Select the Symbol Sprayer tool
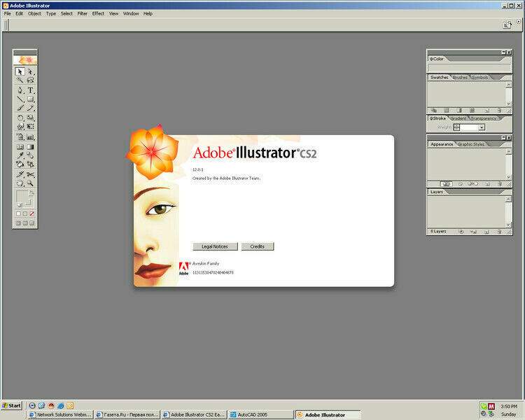This screenshot has height=420, width=525. [20, 136]
